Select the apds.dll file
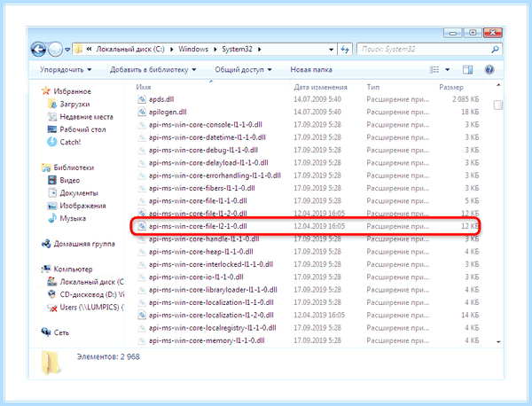This screenshot has width=532, height=406. tap(161, 99)
